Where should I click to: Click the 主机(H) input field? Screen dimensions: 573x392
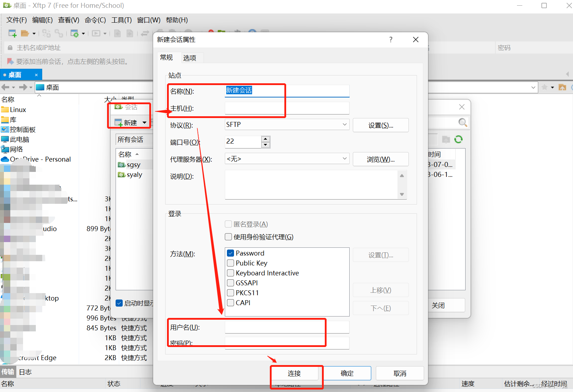(x=287, y=108)
